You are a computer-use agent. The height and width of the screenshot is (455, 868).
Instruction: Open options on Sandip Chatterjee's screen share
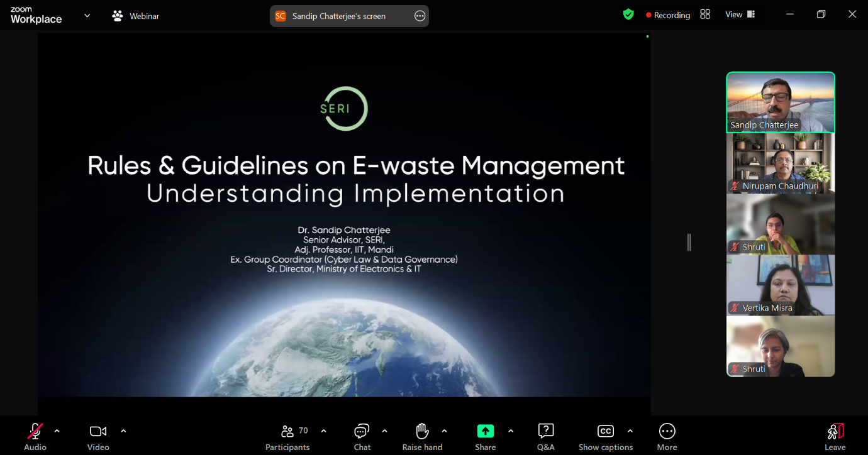click(420, 16)
